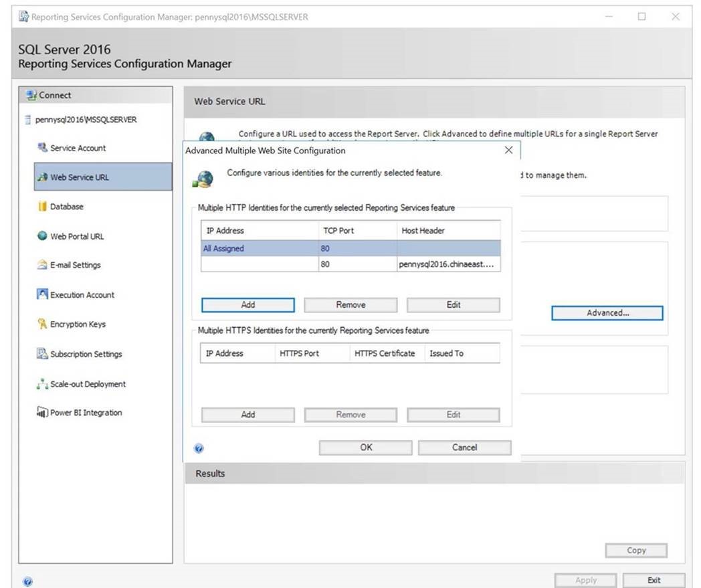The image size is (701, 588).
Task: Click the Subscription Settings icon
Action: click(x=42, y=354)
